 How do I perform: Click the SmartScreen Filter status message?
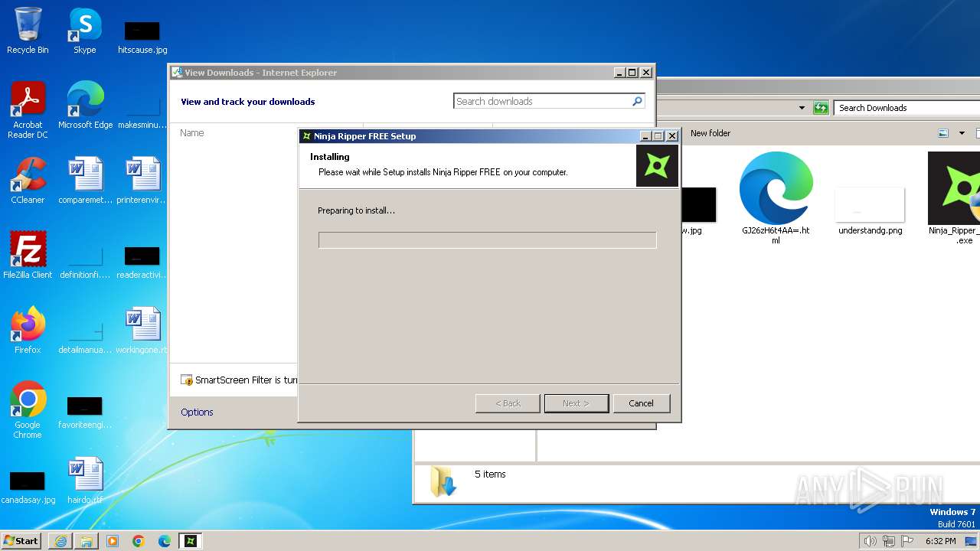pos(240,380)
